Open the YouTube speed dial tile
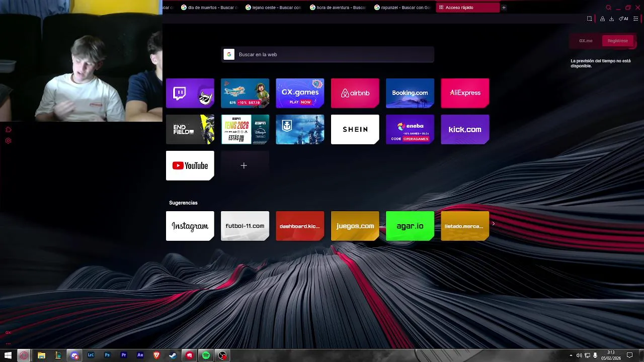The width and height of the screenshot is (644, 362). (x=190, y=165)
